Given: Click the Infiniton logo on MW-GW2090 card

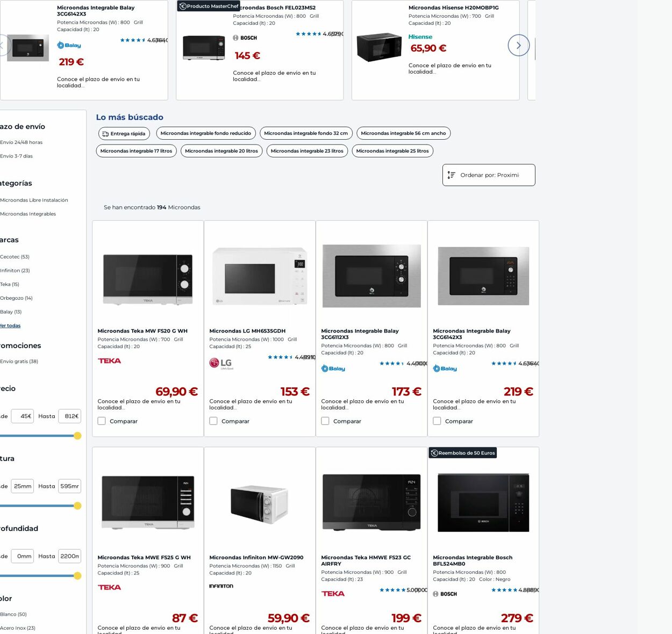Looking at the screenshot, I should point(221,586).
